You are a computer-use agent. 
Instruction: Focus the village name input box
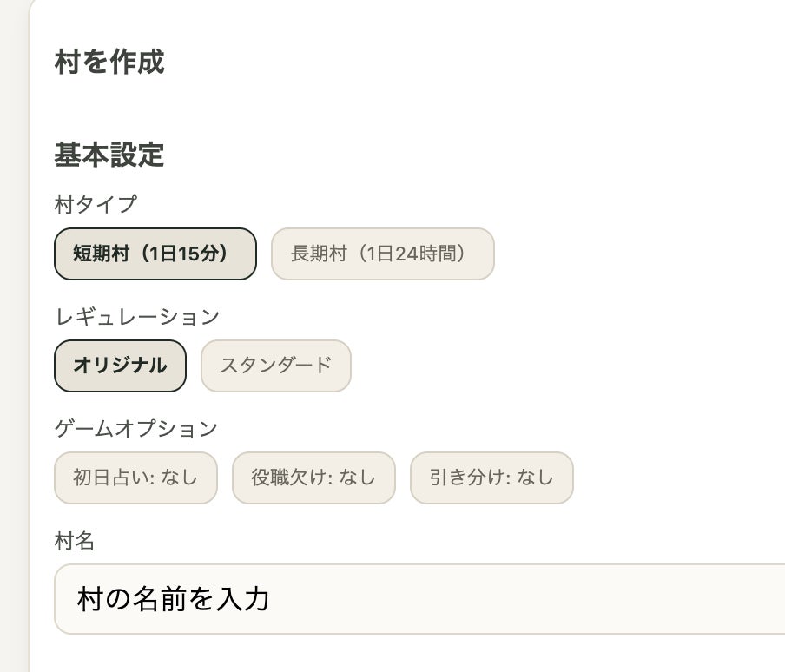(x=417, y=599)
